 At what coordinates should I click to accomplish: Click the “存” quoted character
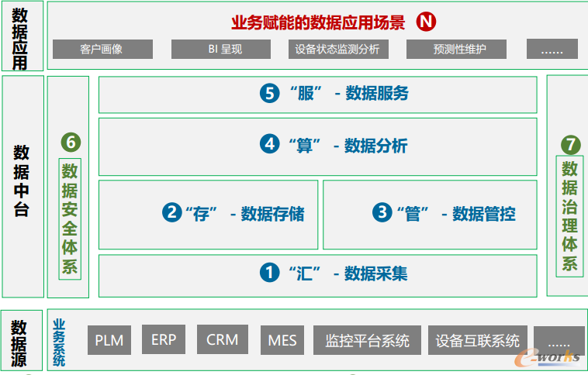(202, 215)
